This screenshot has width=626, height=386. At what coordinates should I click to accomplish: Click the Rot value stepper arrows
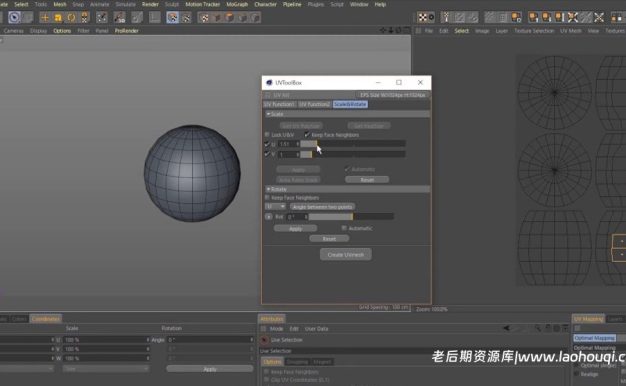(x=306, y=217)
